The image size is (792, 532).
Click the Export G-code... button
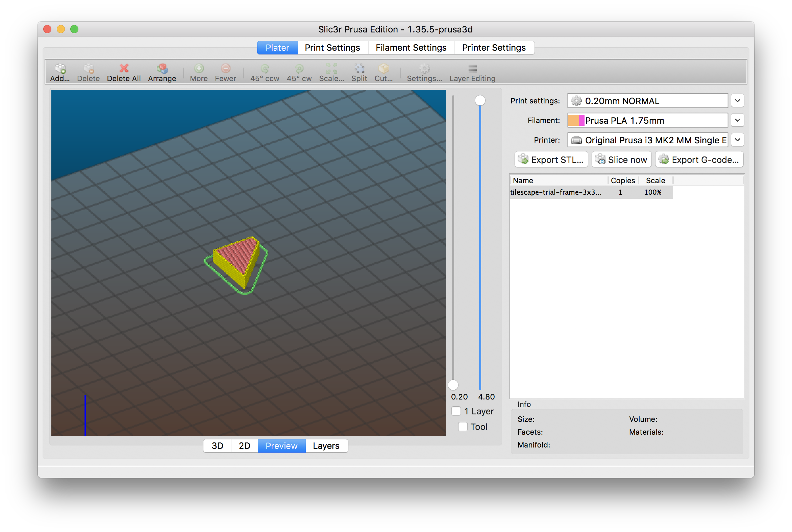click(x=699, y=160)
